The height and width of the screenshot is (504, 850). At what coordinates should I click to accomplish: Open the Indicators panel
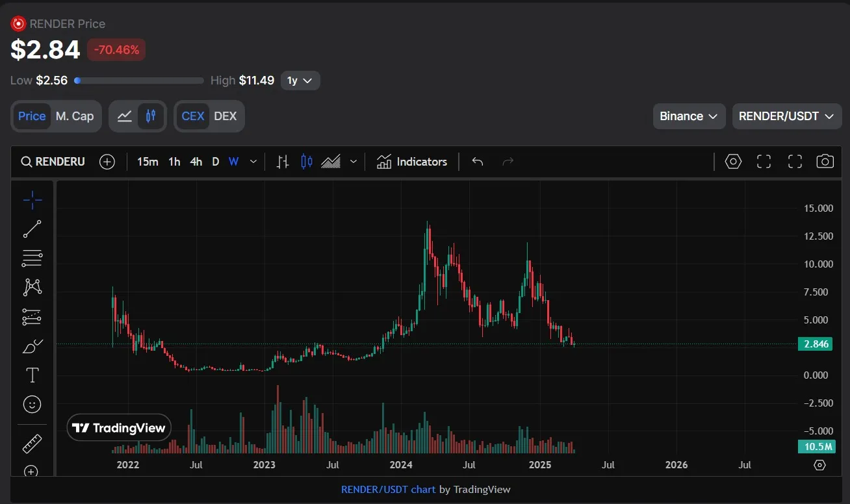coord(412,162)
